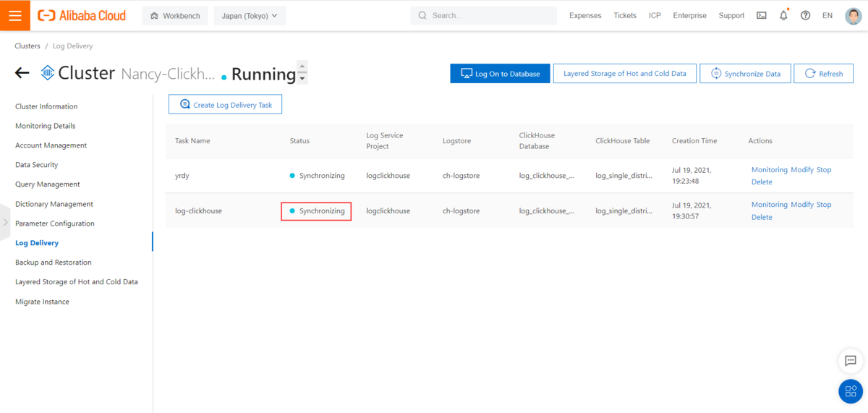Click the ClickHouse Table column header
Screen dimensions: 868x413
[x=623, y=141]
